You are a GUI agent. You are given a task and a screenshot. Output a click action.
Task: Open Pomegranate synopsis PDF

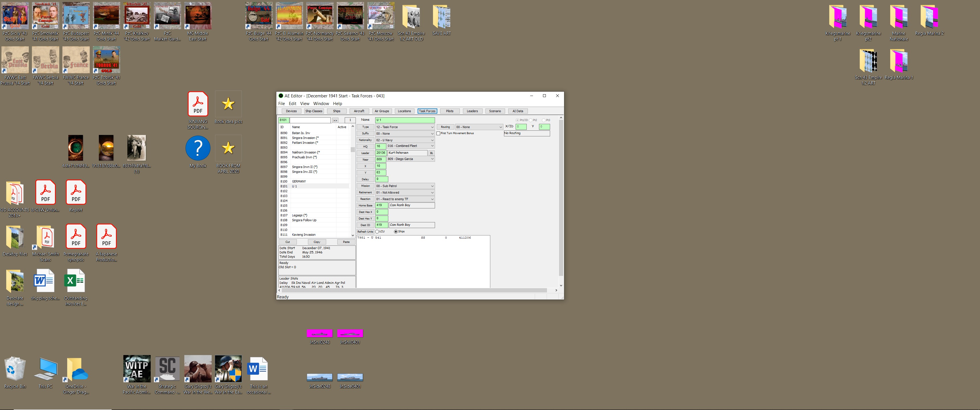(x=76, y=243)
